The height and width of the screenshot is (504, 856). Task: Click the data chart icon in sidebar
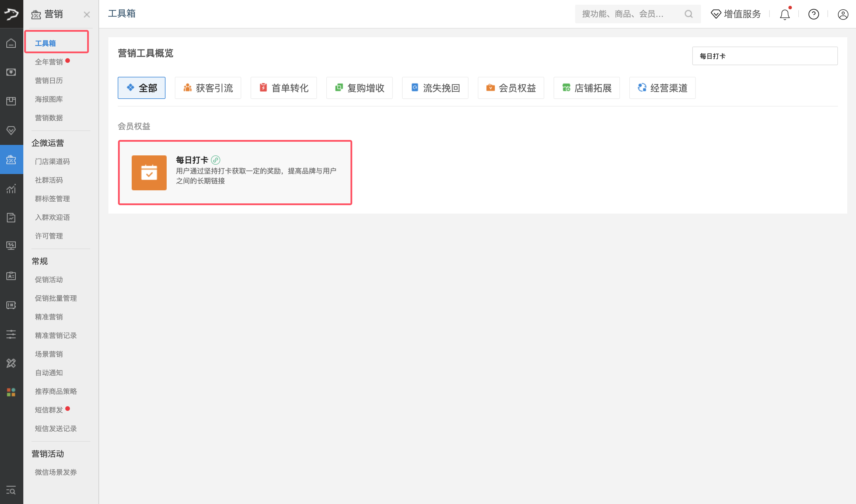(x=11, y=189)
